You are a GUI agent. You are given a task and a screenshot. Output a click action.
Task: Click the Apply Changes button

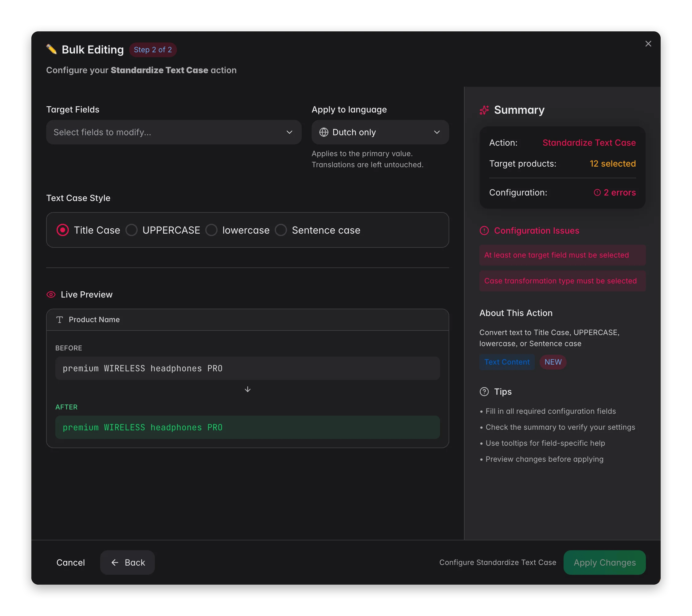click(x=604, y=563)
